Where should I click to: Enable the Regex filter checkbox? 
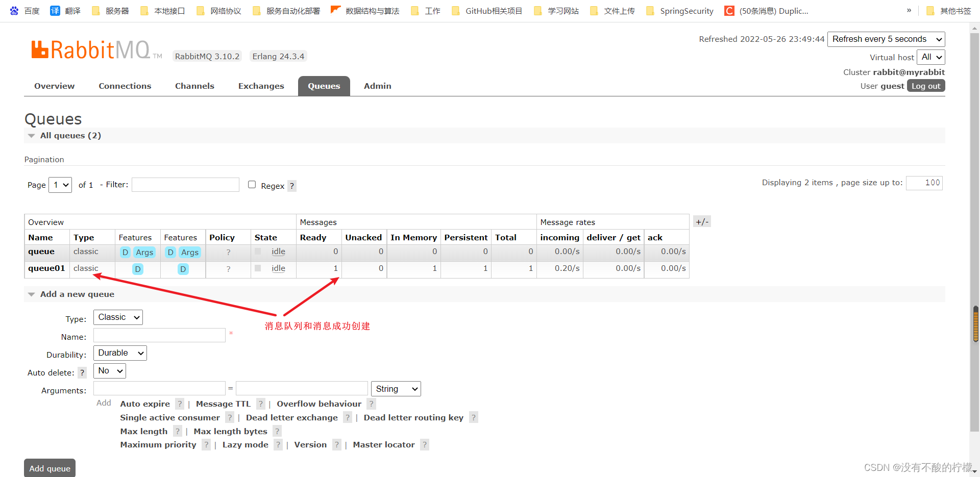[252, 185]
